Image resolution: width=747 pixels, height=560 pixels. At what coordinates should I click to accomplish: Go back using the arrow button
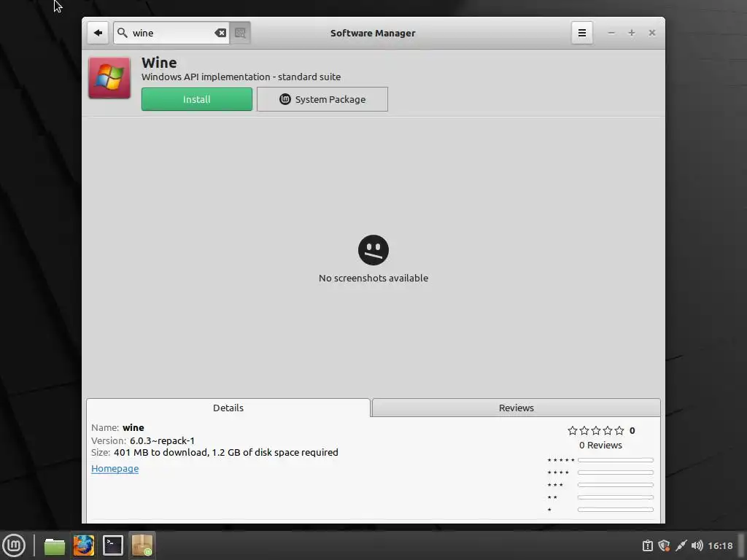[98, 33]
